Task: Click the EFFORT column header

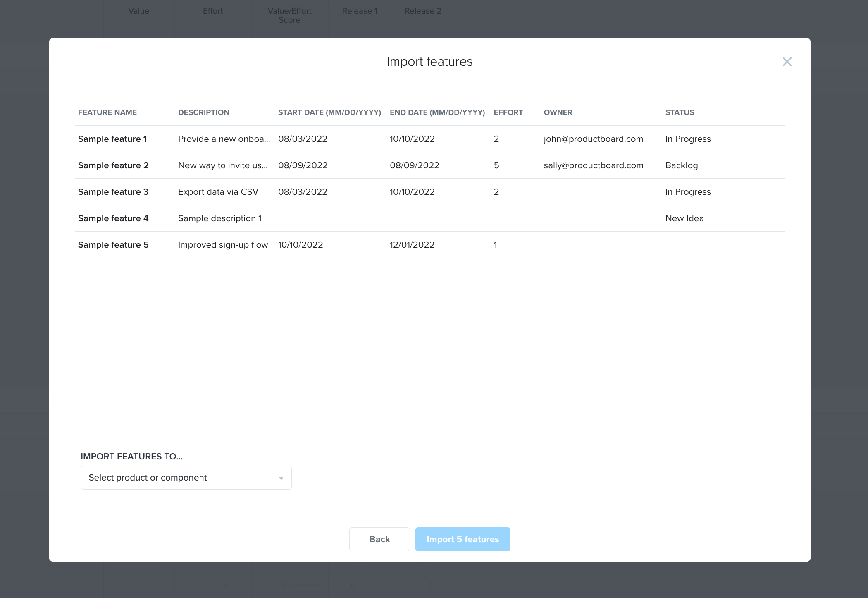Action: (508, 112)
